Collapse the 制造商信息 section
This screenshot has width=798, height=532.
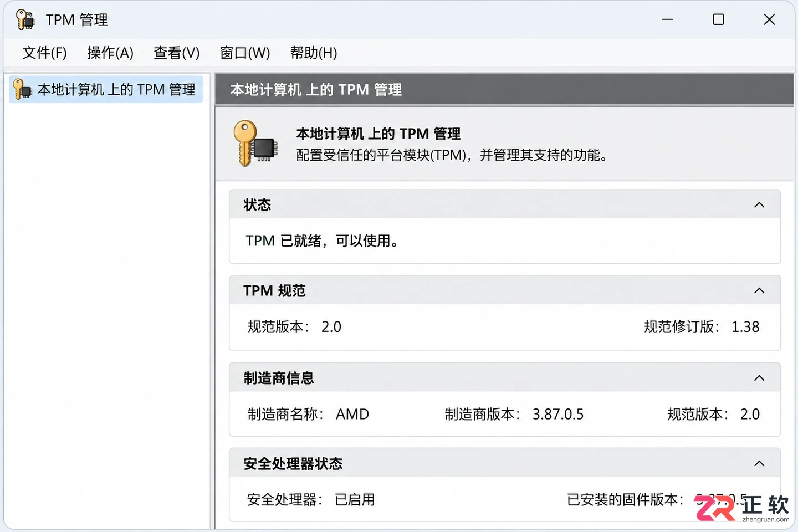pyautogui.click(x=759, y=378)
